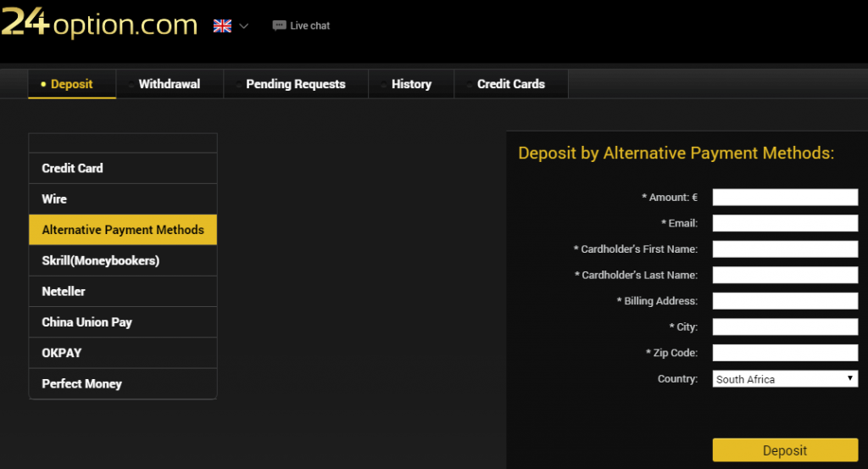Switch to the Withdrawal tab

(170, 84)
